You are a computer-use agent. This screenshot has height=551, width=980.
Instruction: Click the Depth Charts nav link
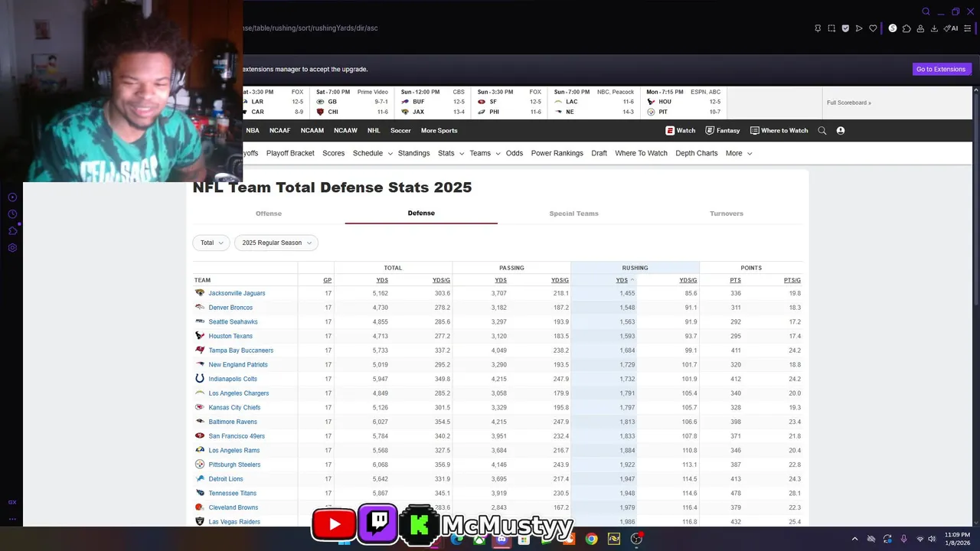(697, 153)
